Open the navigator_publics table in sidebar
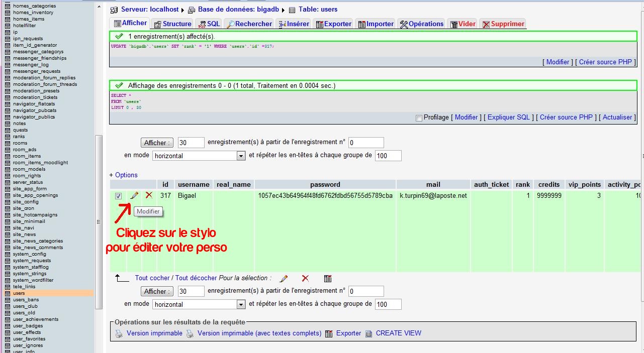 click(34, 117)
